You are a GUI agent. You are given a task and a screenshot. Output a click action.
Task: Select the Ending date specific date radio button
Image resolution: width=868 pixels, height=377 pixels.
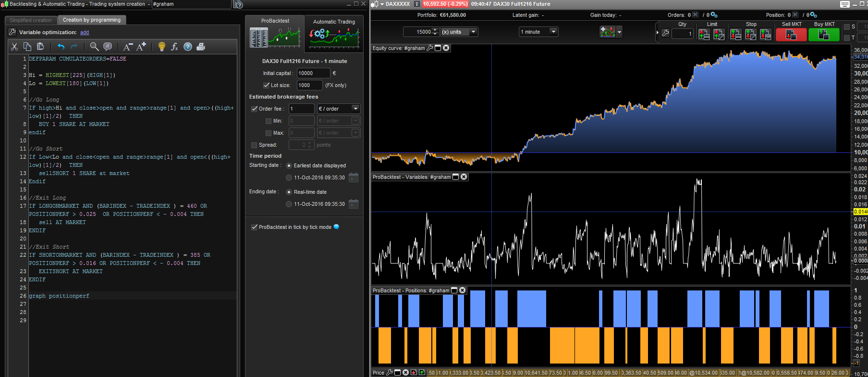click(x=289, y=204)
